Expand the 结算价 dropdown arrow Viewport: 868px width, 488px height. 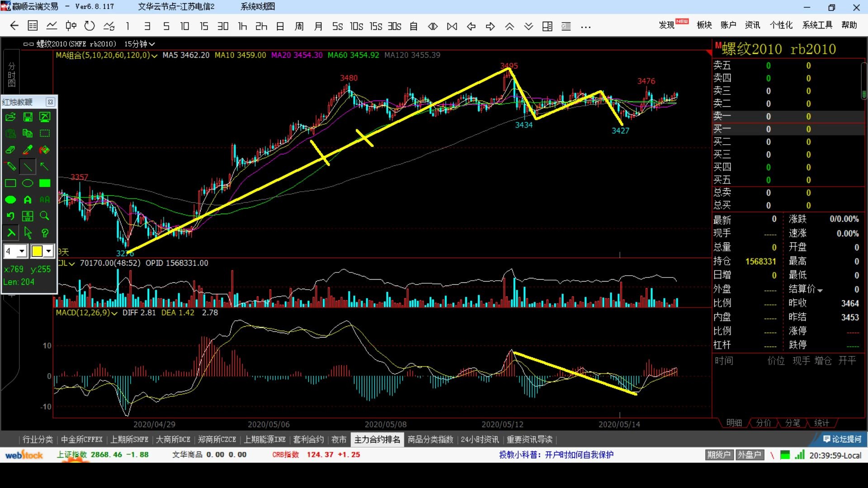pyautogui.click(x=820, y=290)
